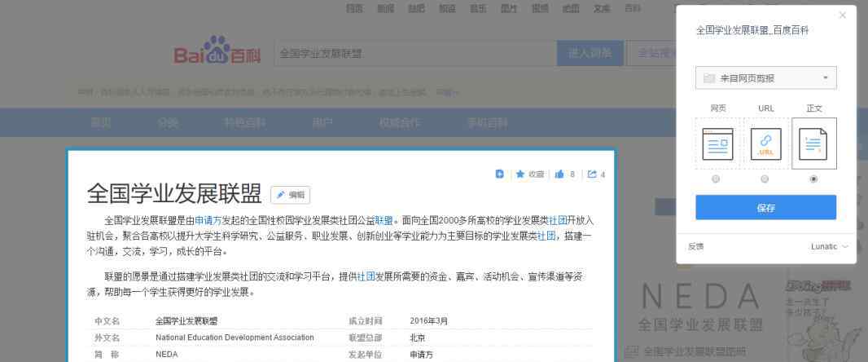Go to 分类 tab in blue navbar
The width and height of the screenshot is (868, 362).
pyautogui.click(x=167, y=122)
